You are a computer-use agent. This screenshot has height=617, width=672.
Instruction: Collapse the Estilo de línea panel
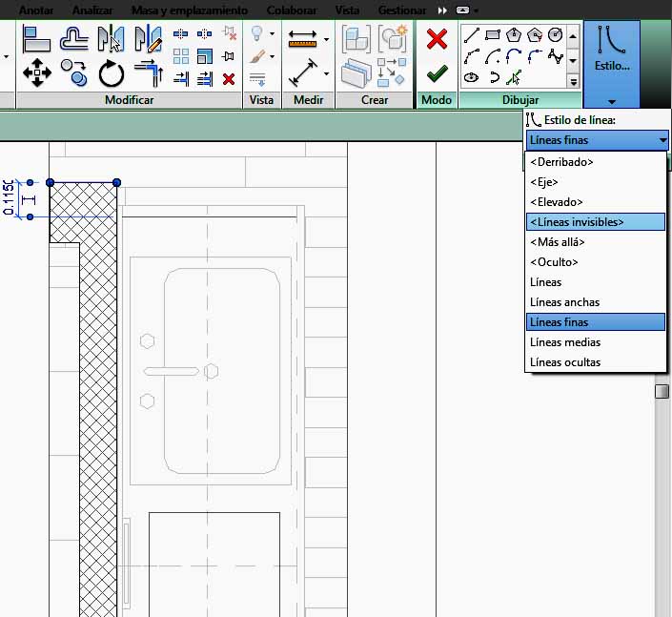click(x=611, y=100)
